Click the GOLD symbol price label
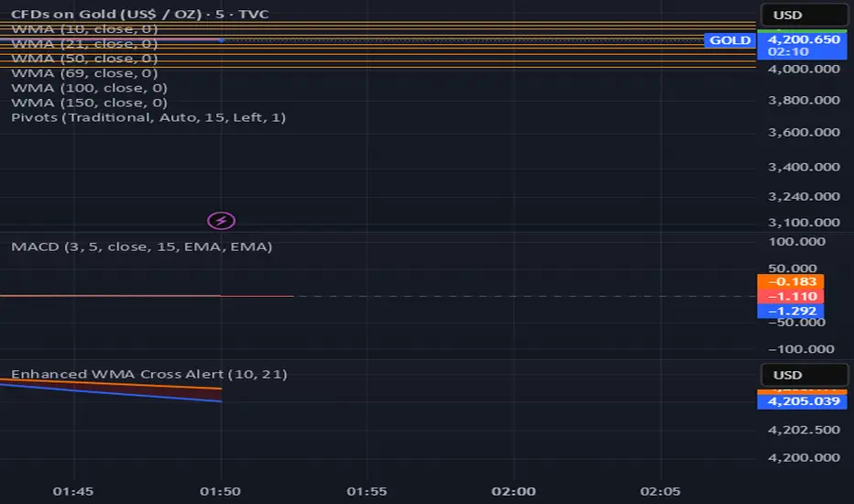This screenshot has height=504, width=854. click(729, 40)
